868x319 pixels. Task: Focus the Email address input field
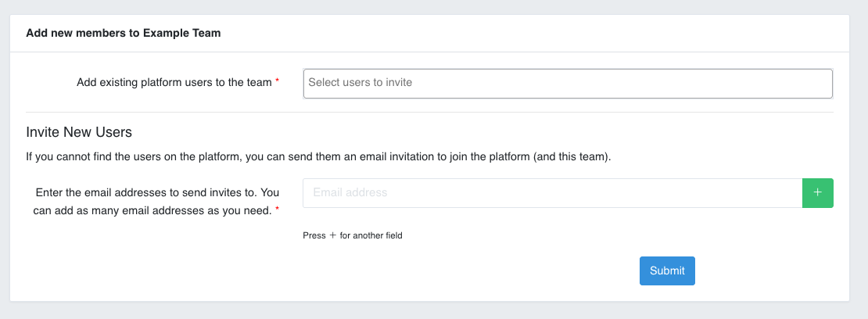coord(552,193)
